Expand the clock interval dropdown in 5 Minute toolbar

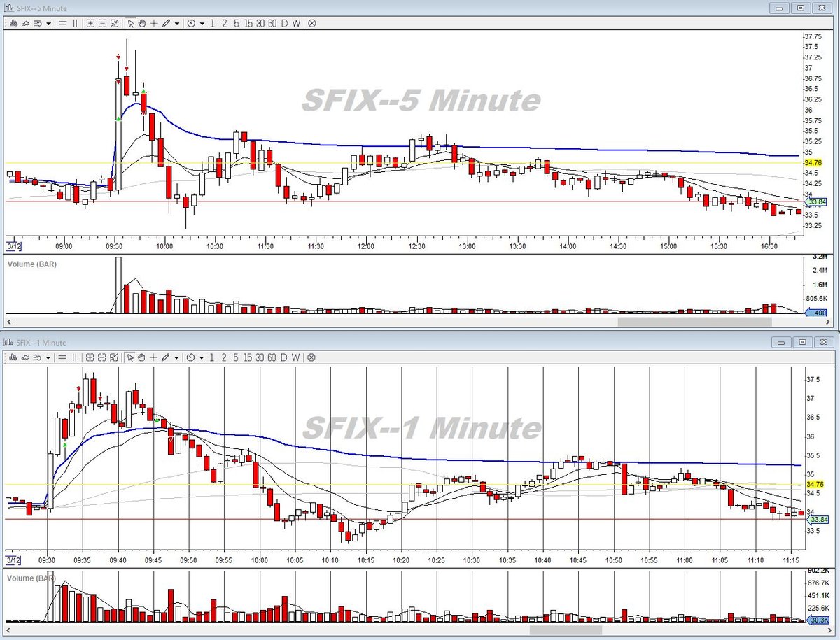[202, 23]
